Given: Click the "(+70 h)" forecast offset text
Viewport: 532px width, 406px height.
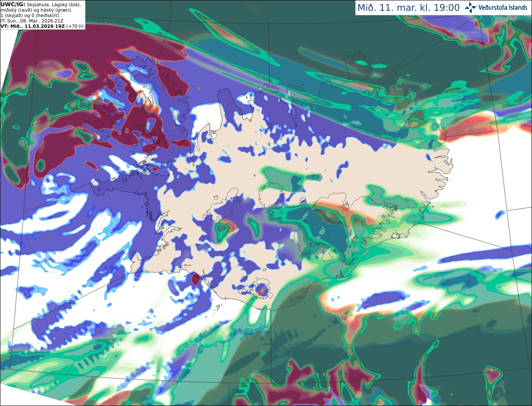Looking at the screenshot, I should click(x=75, y=26).
